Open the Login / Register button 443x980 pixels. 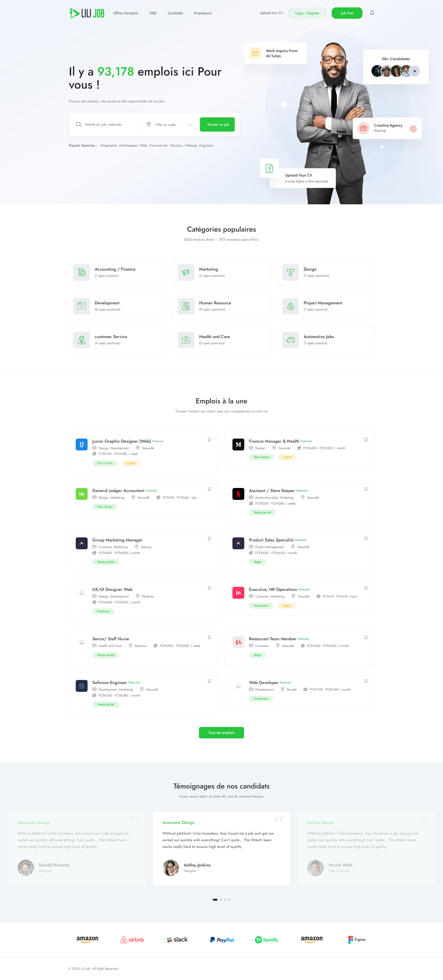(307, 13)
